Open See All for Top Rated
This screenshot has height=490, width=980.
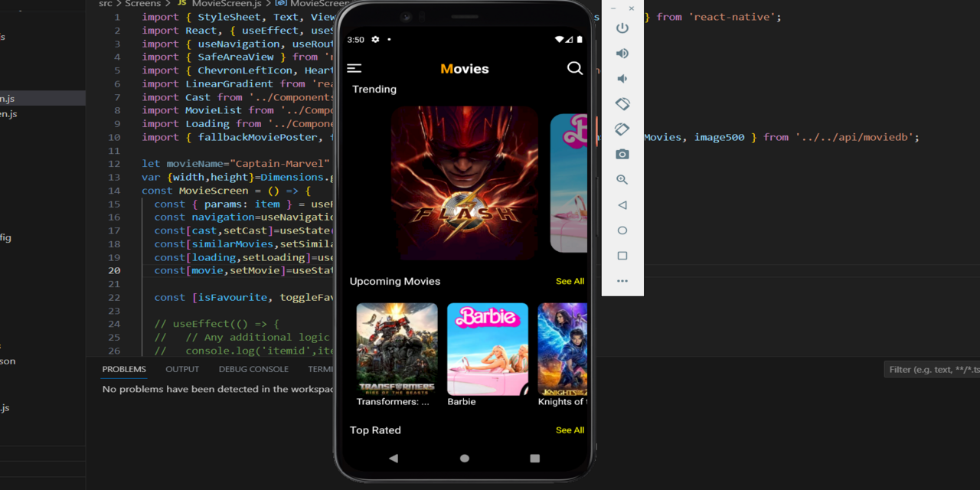click(570, 430)
